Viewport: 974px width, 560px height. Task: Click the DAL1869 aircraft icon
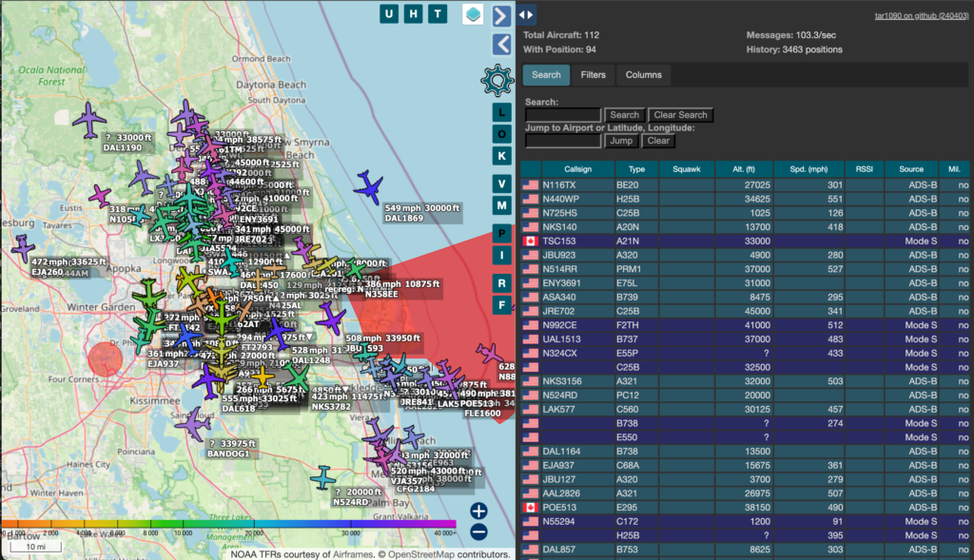coord(368,186)
